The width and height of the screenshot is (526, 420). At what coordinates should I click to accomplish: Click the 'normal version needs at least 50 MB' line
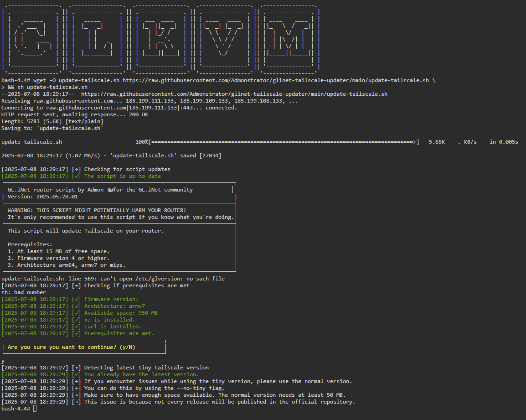[174, 395]
